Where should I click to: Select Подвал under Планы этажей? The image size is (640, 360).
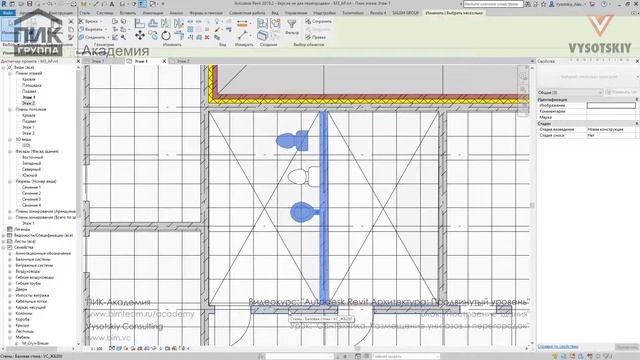(x=29, y=91)
